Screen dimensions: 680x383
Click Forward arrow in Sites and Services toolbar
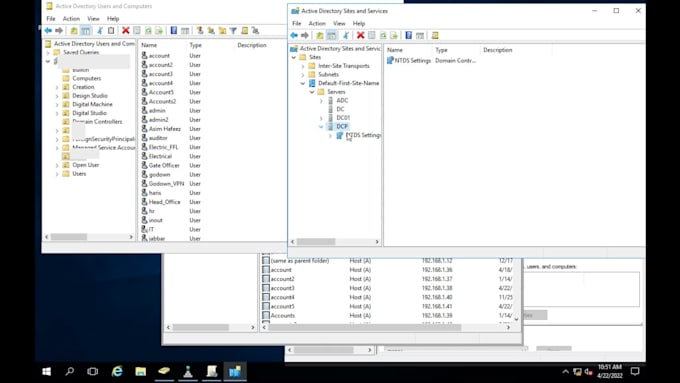(305, 35)
